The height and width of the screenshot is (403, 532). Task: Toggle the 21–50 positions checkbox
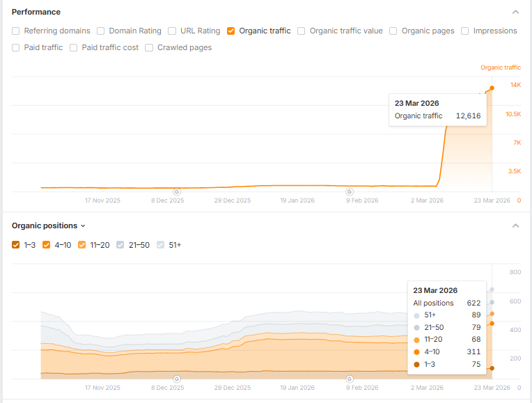tap(120, 245)
